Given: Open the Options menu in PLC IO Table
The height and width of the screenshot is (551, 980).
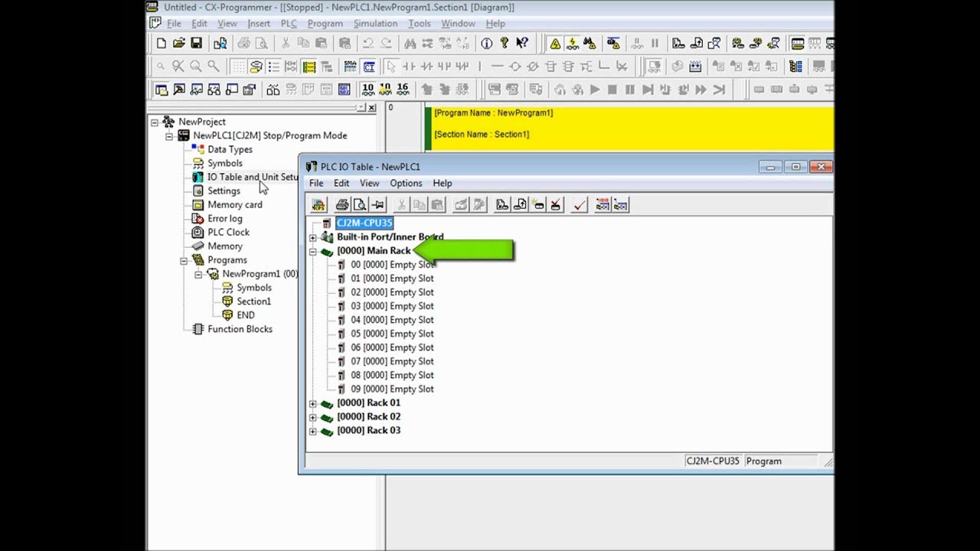Looking at the screenshot, I should (406, 183).
